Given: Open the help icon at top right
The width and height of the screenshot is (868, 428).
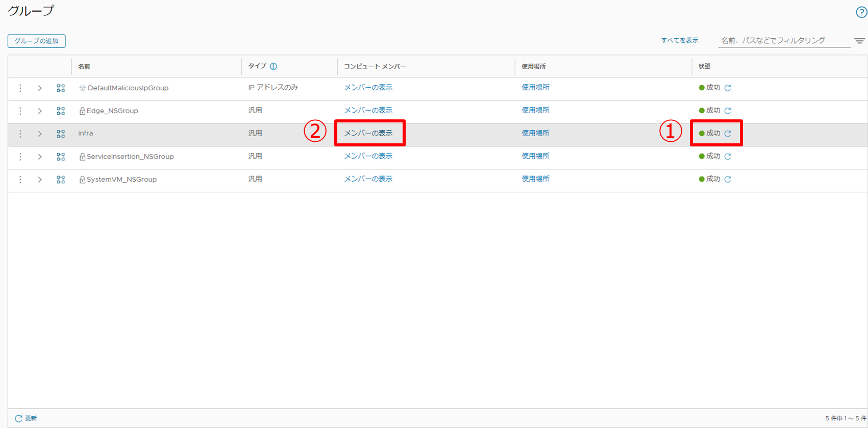Looking at the screenshot, I should point(861,13).
